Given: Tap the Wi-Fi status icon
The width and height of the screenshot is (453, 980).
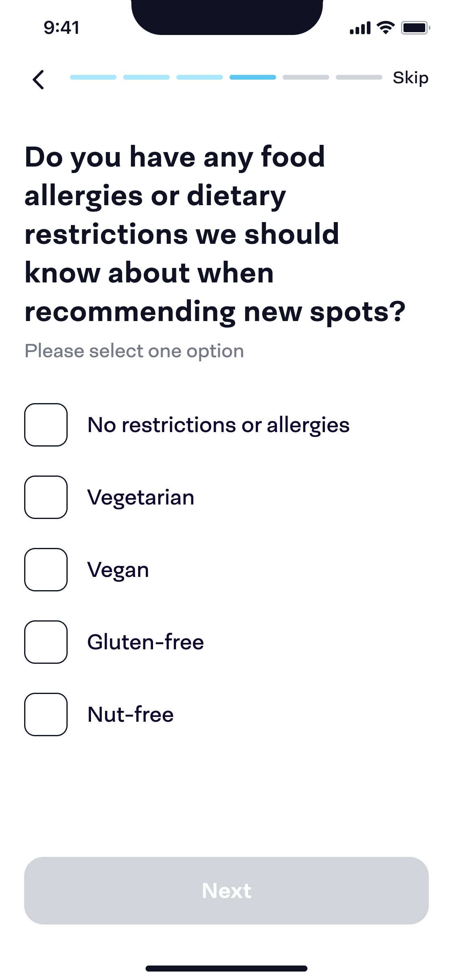Looking at the screenshot, I should click(x=385, y=28).
